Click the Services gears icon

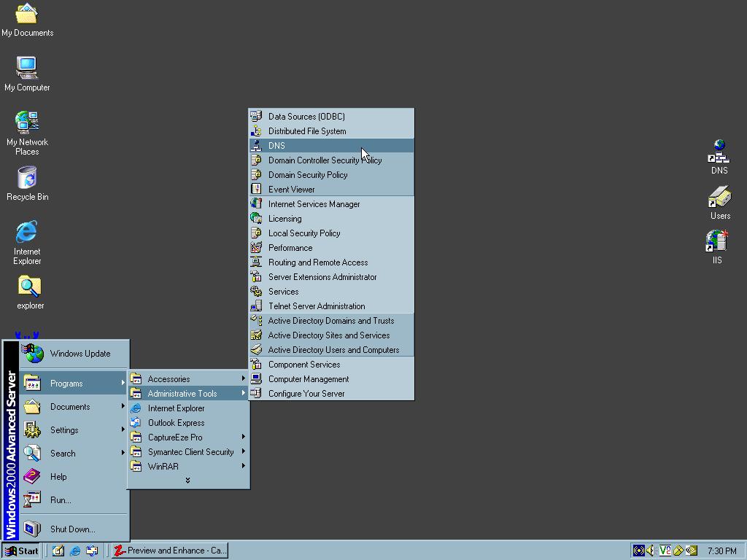coord(256,292)
